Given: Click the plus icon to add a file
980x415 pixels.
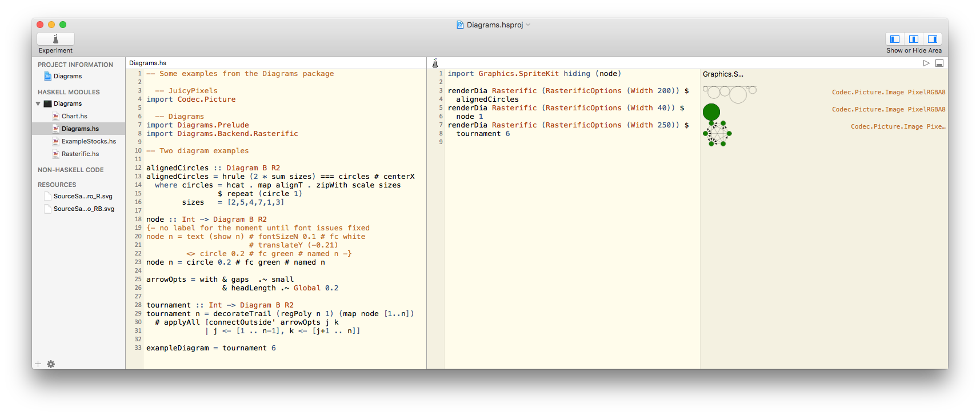Looking at the screenshot, I should [38, 364].
